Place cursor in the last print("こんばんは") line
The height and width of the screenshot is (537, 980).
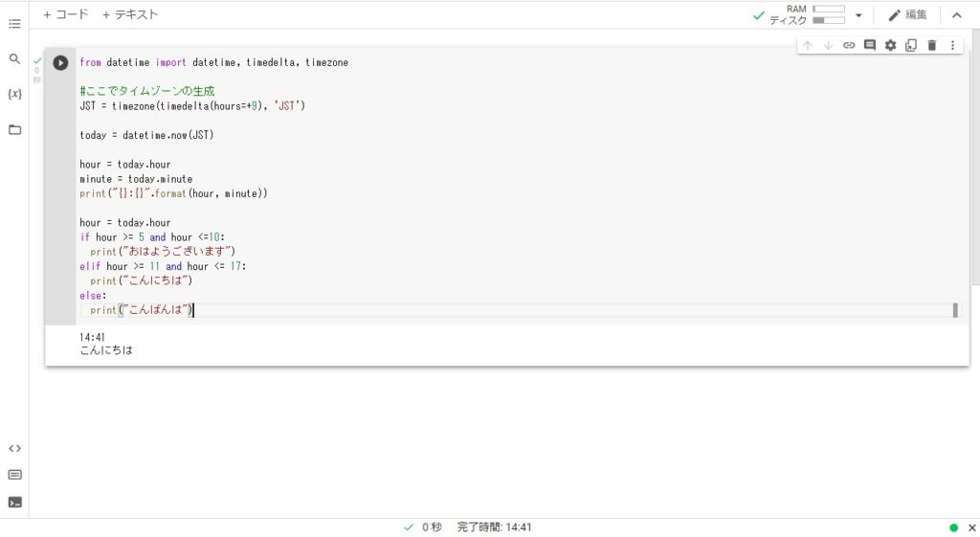tap(142, 309)
